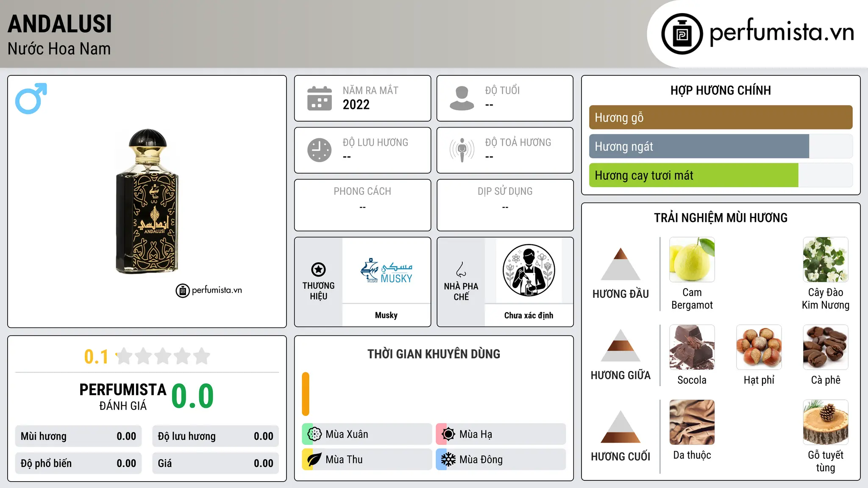Click the 0.1 star rating value

(96, 357)
